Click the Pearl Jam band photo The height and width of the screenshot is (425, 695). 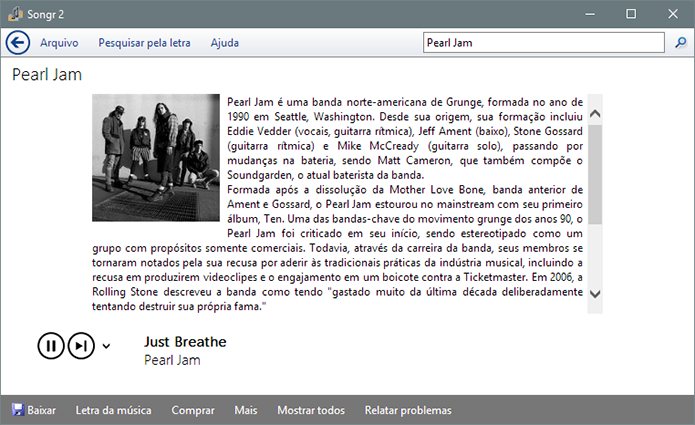[x=156, y=157]
